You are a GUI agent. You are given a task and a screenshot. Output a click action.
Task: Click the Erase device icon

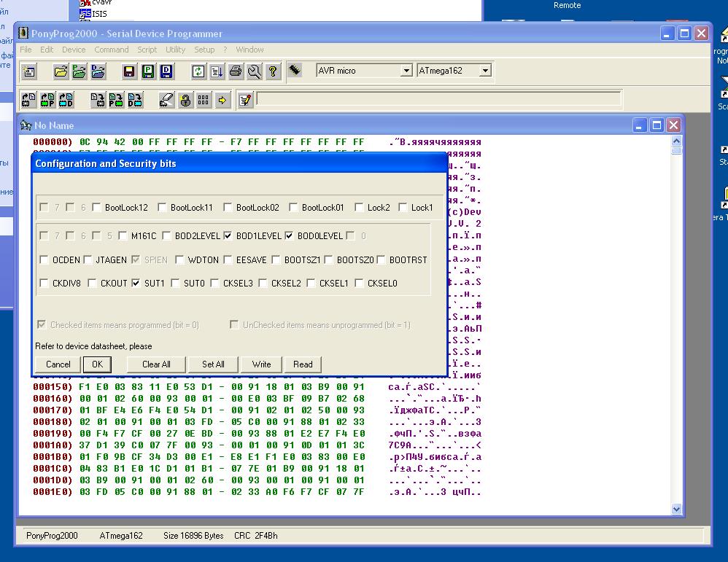click(167, 100)
